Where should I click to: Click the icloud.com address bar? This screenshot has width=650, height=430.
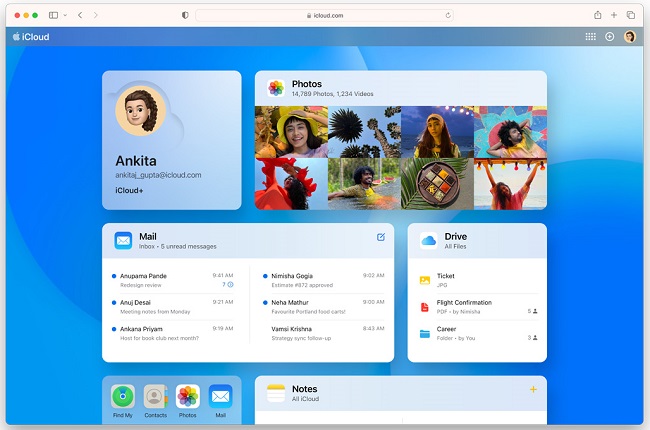[325, 15]
